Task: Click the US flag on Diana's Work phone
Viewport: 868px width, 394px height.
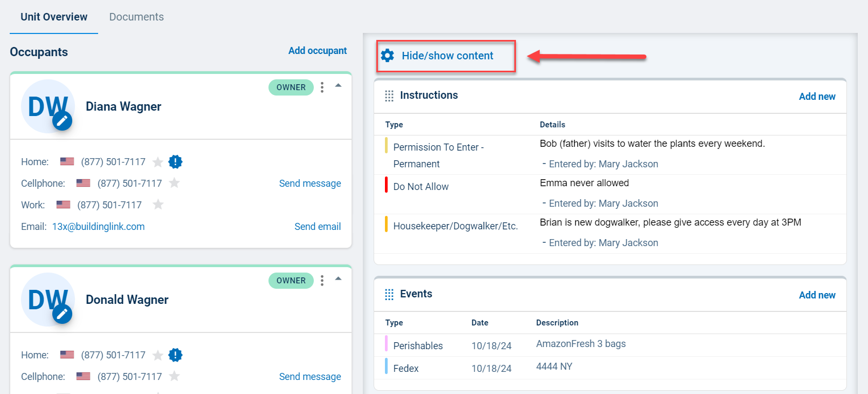Action: pyautogui.click(x=63, y=205)
